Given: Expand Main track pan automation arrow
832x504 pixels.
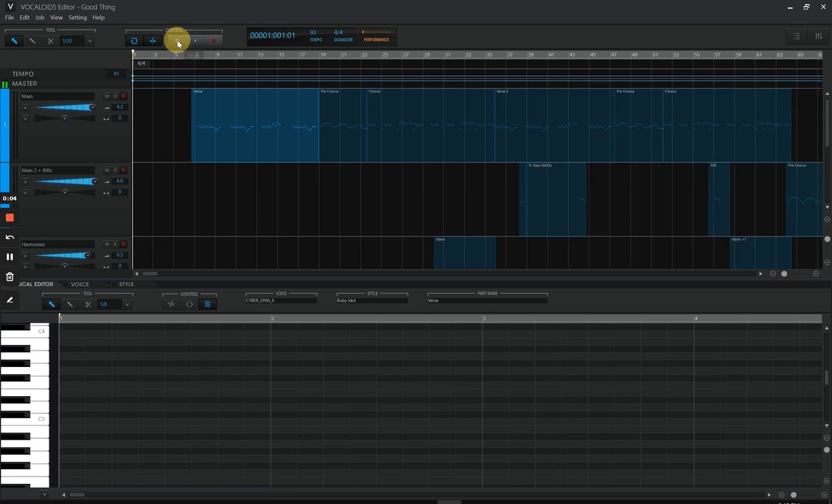Looking at the screenshot, I should point(25,118).
